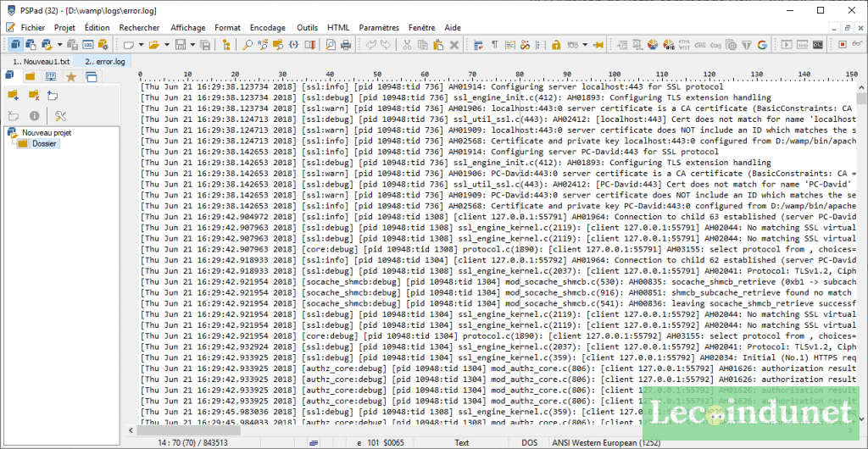Open the Rechercher menu

click(140, 28)
